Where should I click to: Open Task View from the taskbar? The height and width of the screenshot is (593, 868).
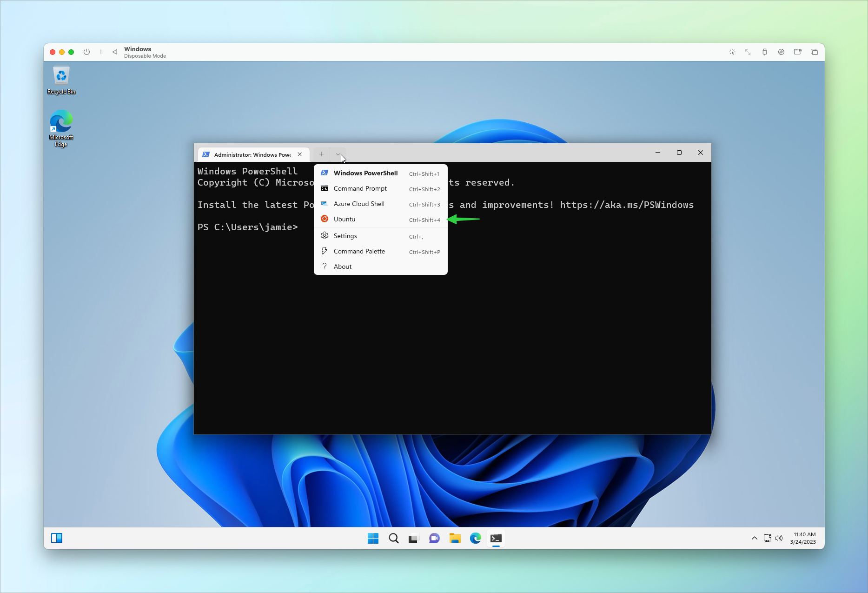coord(414,538)
